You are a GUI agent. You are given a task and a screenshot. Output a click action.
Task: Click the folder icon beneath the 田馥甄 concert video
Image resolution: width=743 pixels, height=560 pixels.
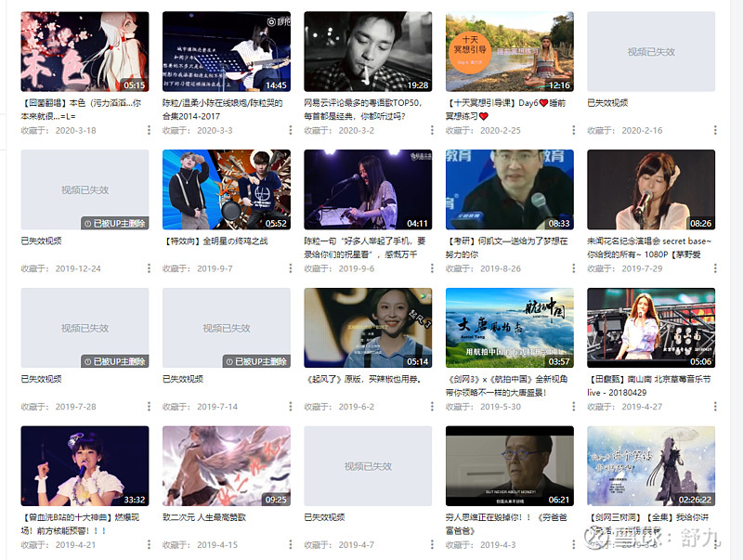(594, 404)
